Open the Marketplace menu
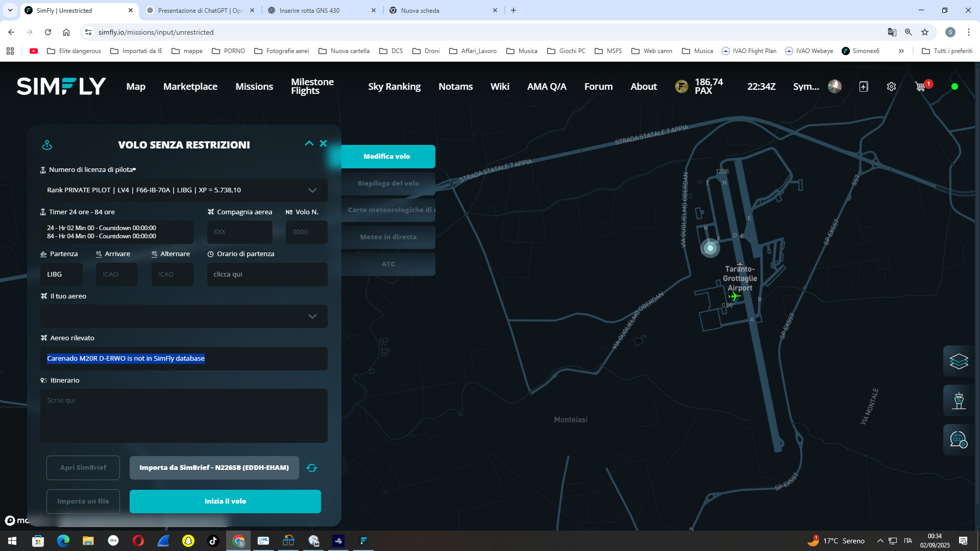The height and width of the screenshot is (551, 980). coord(190,87)
